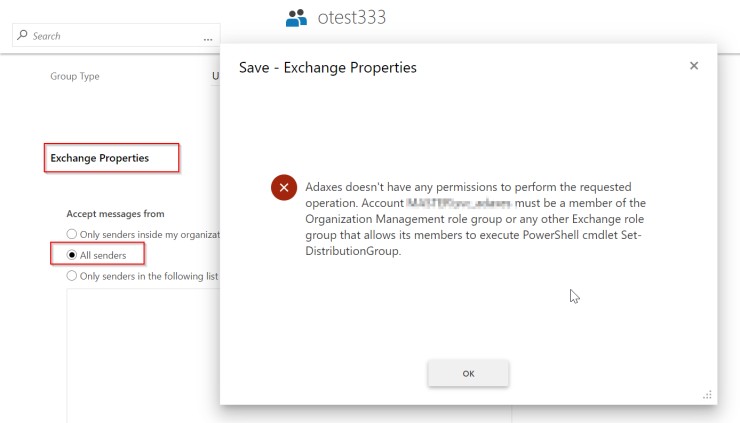Select the All senders radio button
This screenshot has width=740, height=423.
[72, 255]
